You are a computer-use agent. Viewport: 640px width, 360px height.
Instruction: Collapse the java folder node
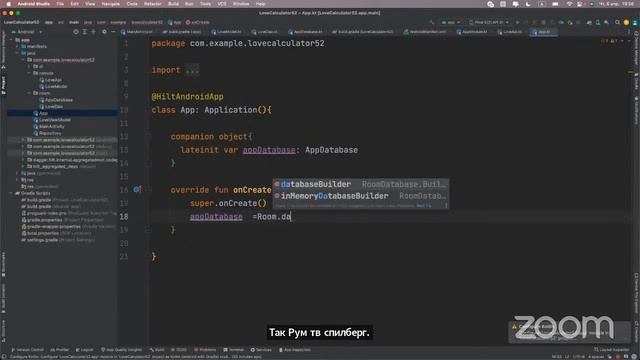click(17, 53)
